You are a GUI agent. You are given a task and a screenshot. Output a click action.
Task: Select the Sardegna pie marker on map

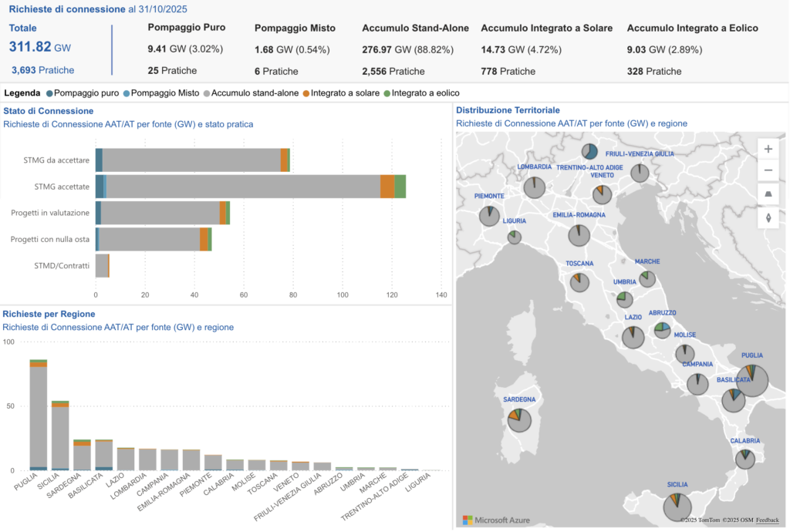(519, 419)
